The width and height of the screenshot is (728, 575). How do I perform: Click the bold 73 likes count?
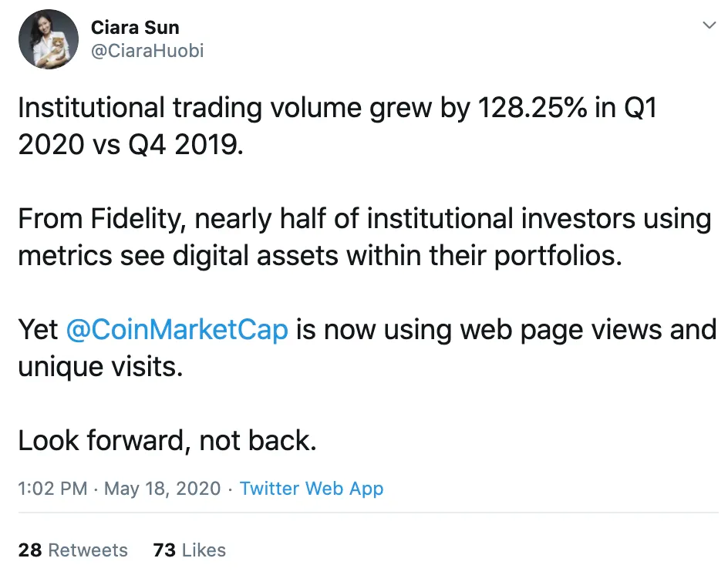(x=164, y=550)
